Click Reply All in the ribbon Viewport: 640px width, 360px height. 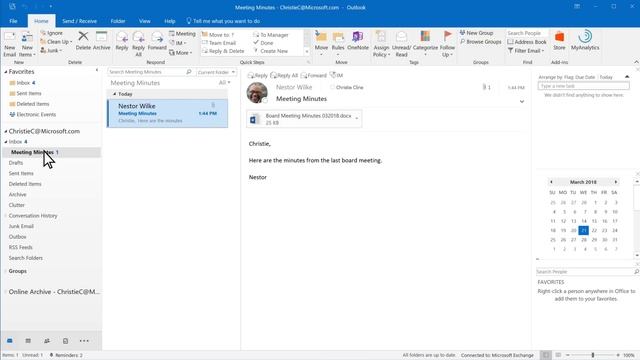click(138, 44)
